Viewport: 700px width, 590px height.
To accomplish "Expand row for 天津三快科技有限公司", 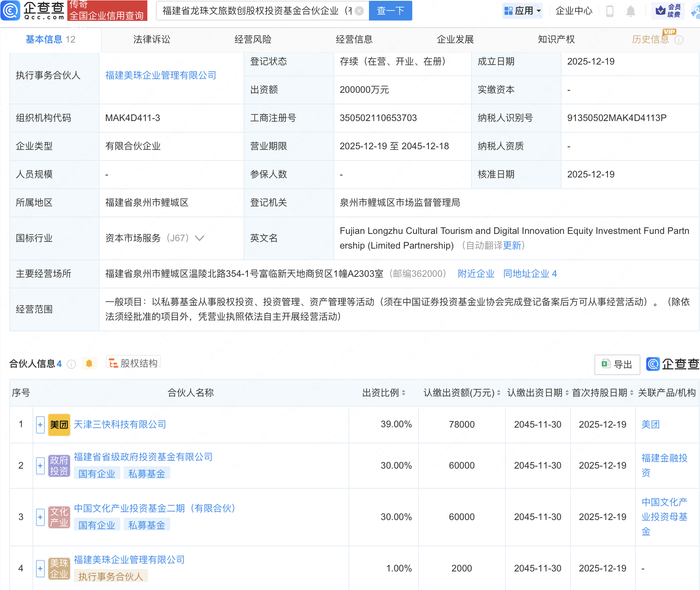I will tap(40, 425).
